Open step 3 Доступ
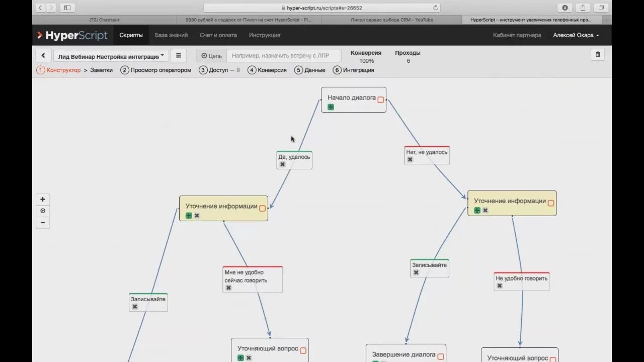This screenshot has width=644, height=362. [219, 70]
